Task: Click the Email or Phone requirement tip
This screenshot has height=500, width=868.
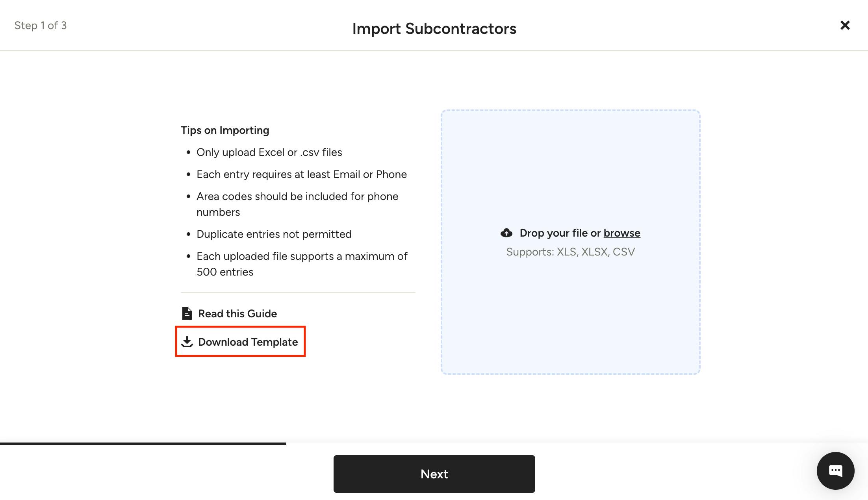Action: tap(301, 174)
